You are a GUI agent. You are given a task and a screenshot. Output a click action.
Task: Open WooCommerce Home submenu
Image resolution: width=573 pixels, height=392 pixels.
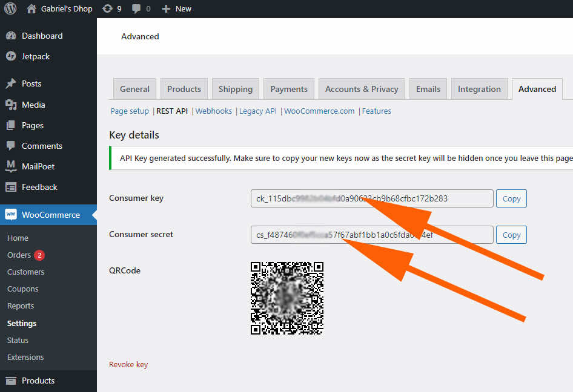tap(18, 238)
